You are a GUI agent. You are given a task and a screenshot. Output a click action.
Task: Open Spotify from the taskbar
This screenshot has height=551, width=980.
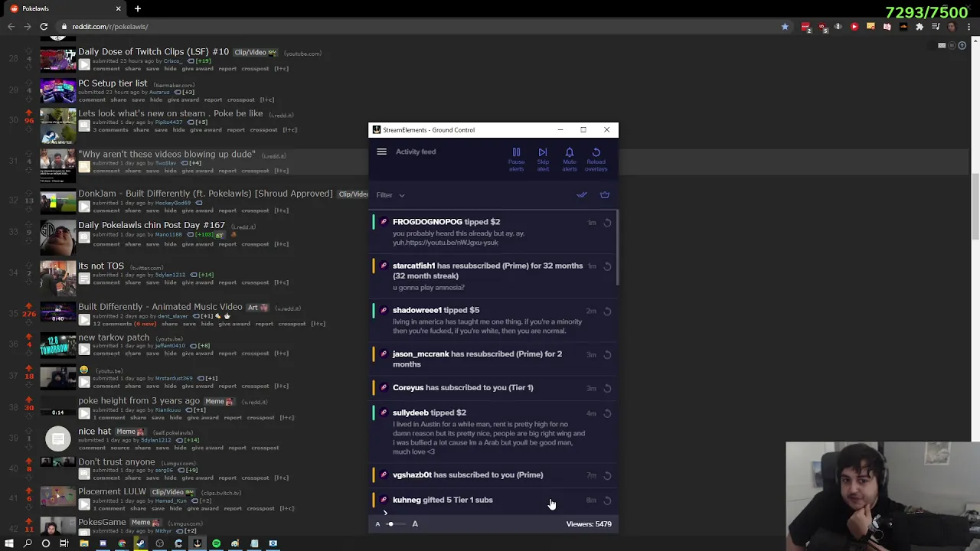pos(216,543)
